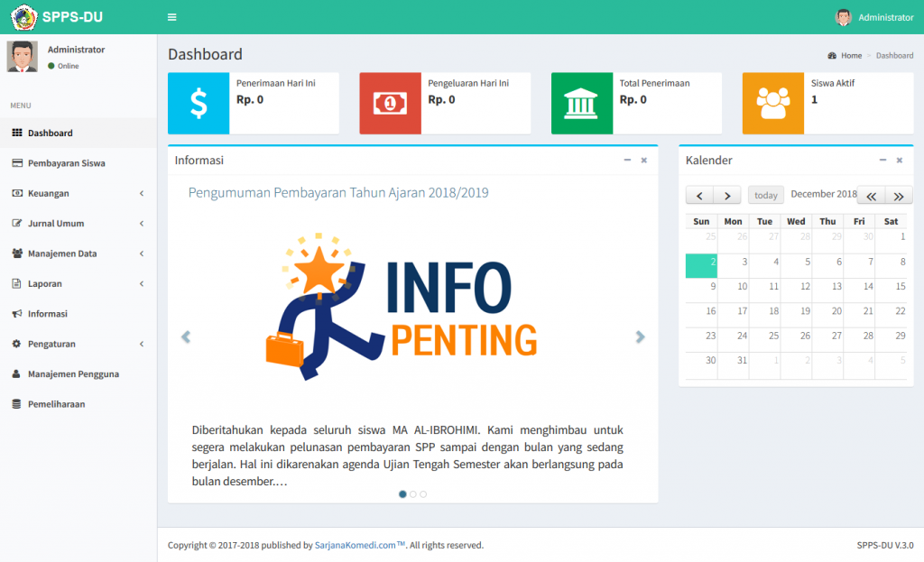Select second carousel indicator dot
924x562 pixels.
413,494
